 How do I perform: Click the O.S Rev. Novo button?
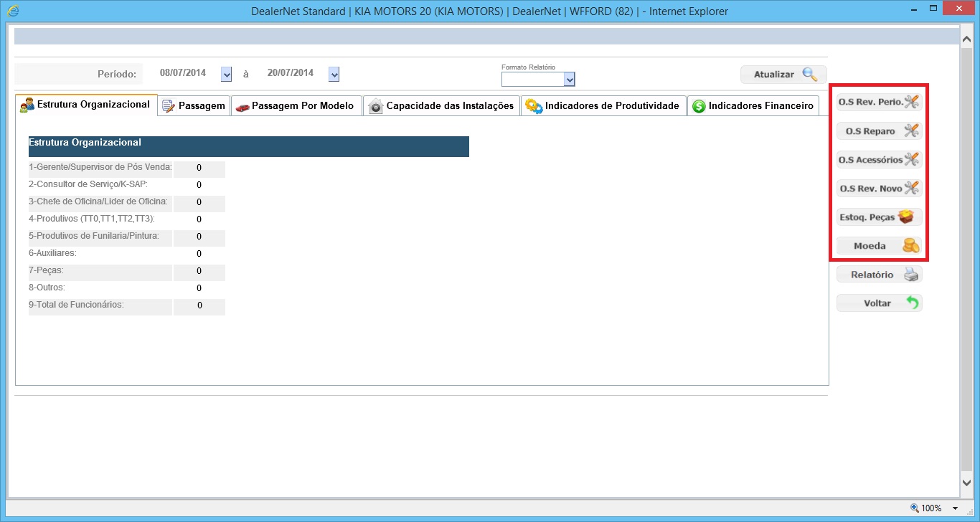point(880,188)
